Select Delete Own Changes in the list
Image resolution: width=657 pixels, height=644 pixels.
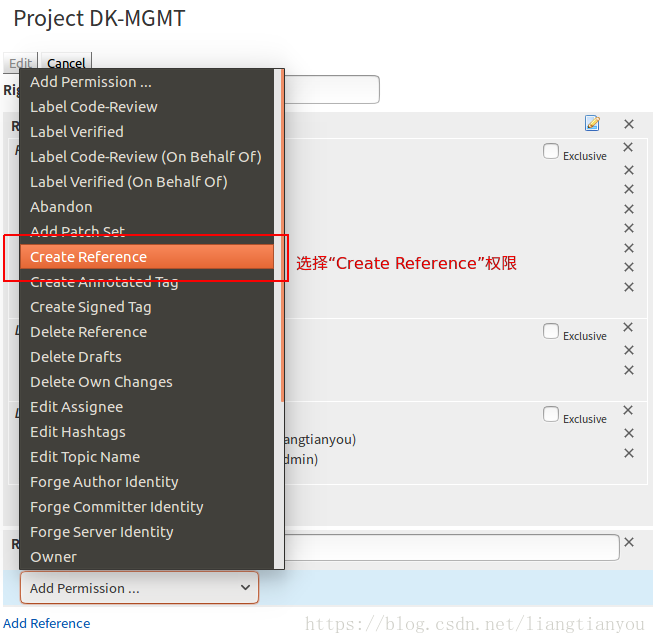pos(147,382)
